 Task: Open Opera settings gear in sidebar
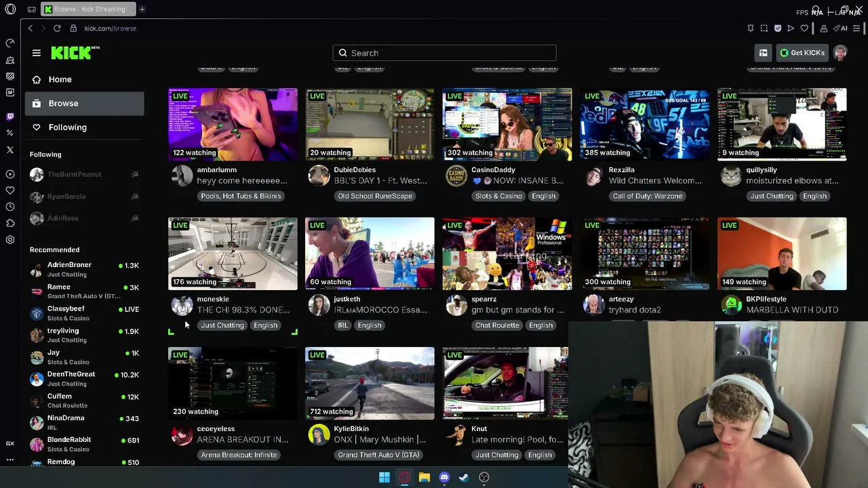coord(10,240)
